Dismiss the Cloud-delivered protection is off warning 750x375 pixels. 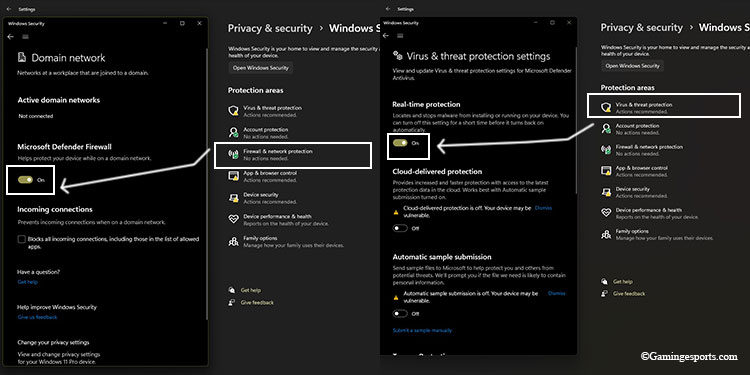point(543,208)
